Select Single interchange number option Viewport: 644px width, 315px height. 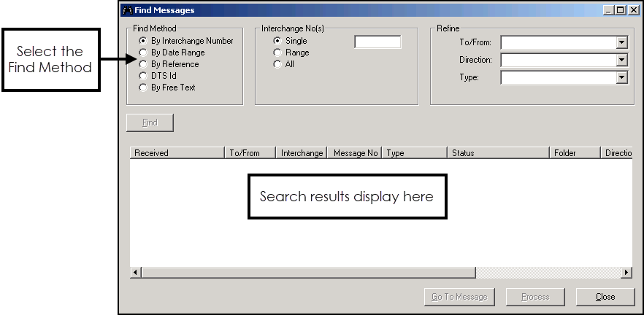click(277, 41)
